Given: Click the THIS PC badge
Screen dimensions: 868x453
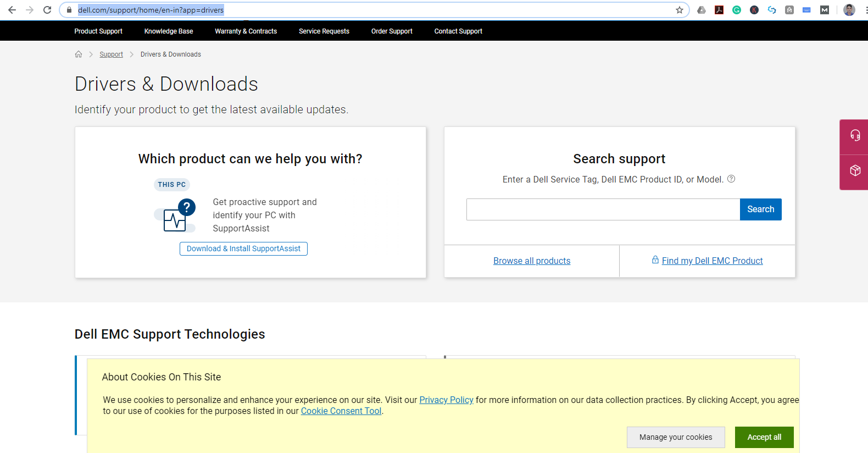Looking at the screenshot, I should point(172,185).
